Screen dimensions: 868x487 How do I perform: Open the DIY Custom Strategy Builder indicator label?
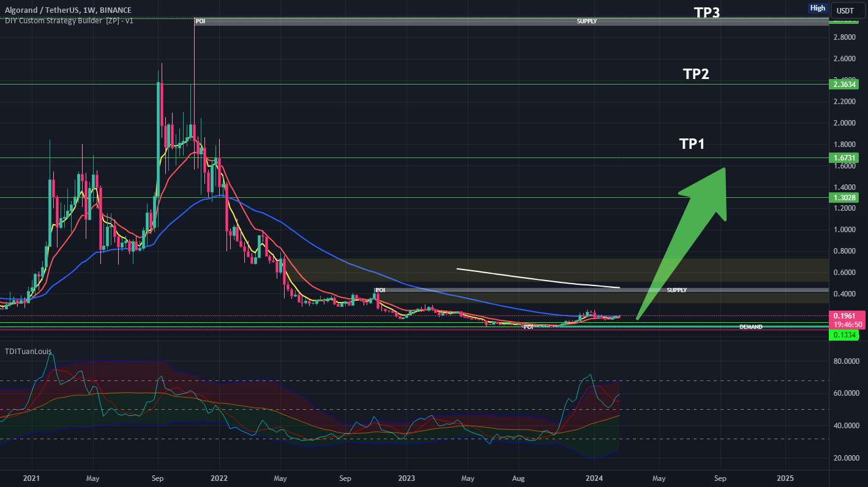coord(69,21)
